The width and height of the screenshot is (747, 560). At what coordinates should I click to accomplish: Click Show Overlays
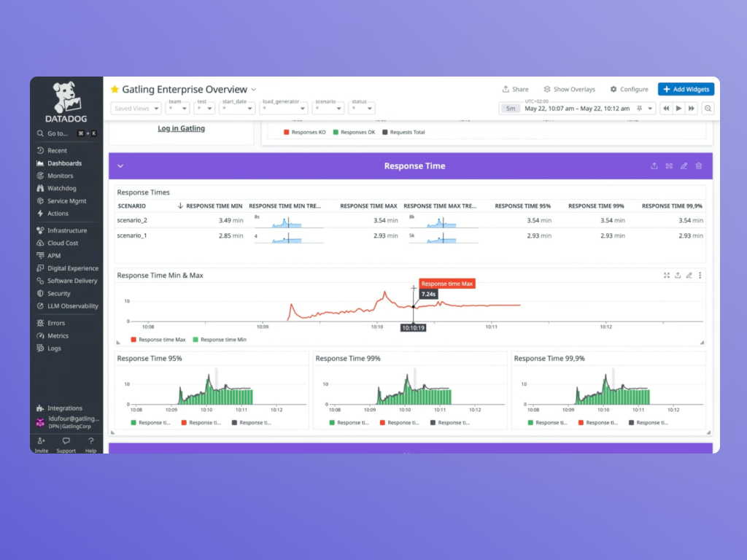pyautogui.click(x=569, y=90)
